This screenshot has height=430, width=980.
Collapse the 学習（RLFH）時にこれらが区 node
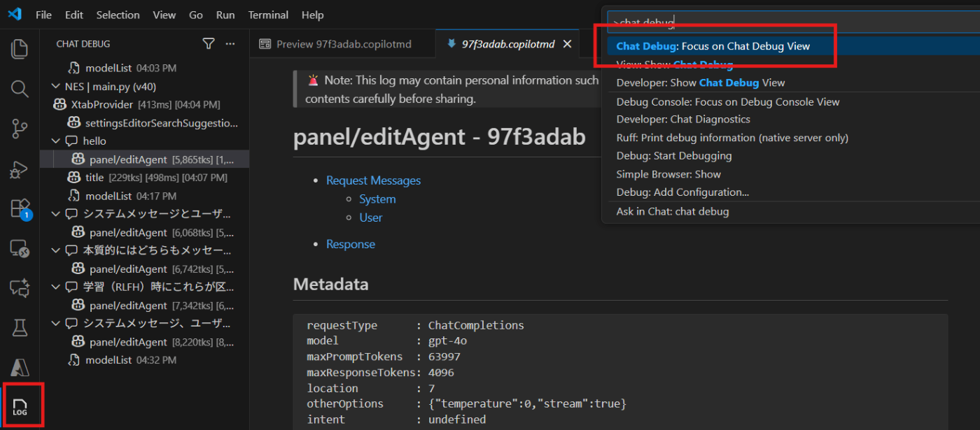57,287
